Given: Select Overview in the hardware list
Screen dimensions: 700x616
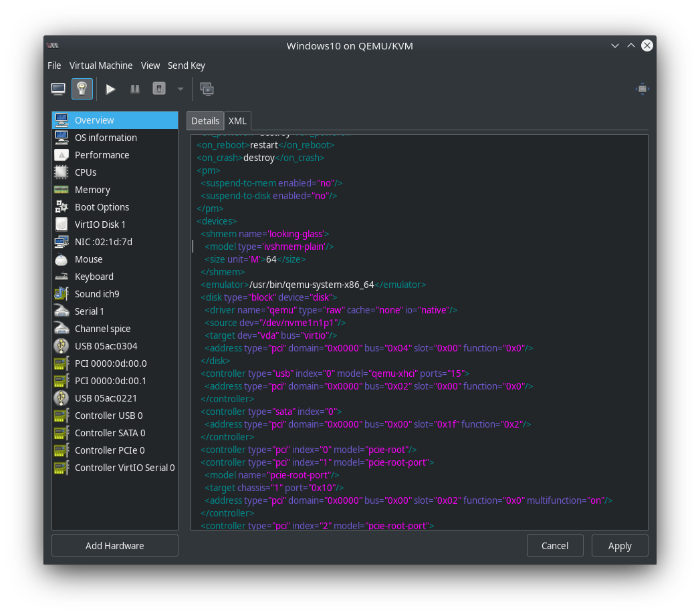Looking at the screenshot, I should (x=115, y=120).
